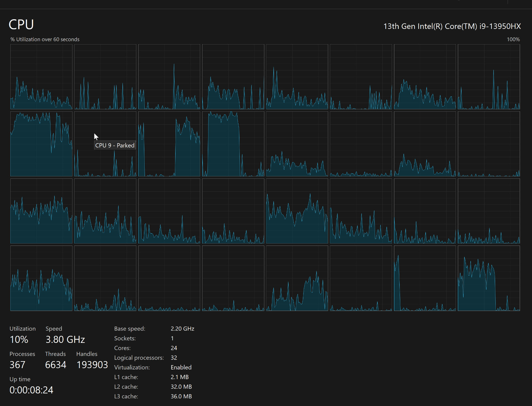532x406 pixels.
Task: Click the 10% utilization value
Action: 19,340
